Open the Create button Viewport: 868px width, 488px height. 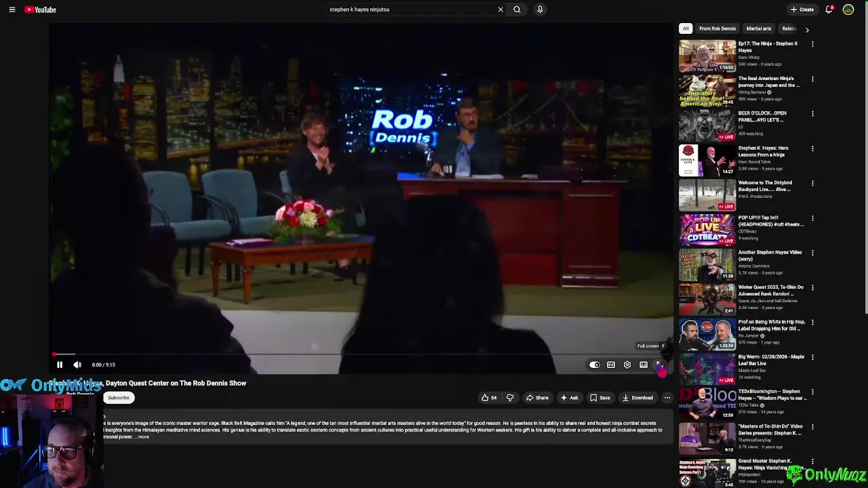[802, 9]
